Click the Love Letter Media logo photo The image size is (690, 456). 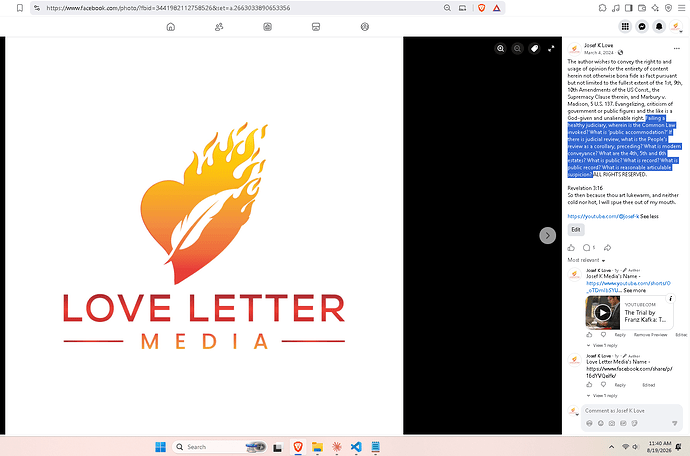coord(204,235)
